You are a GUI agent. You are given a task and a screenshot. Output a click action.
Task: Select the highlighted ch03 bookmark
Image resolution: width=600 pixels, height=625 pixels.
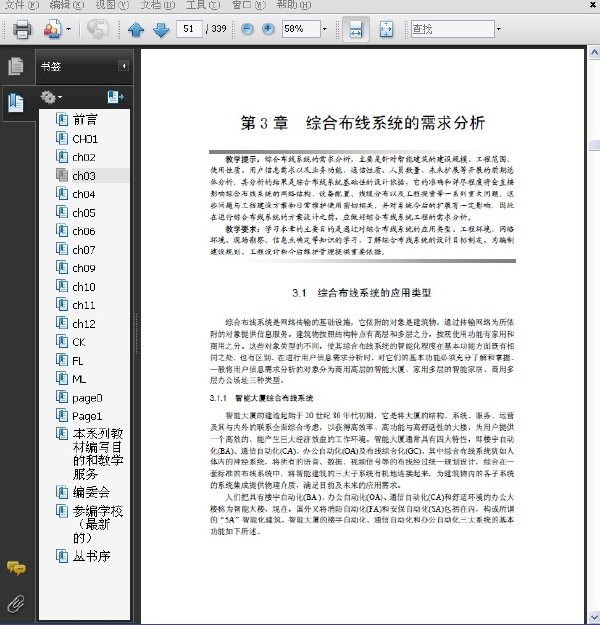point(84,176)
